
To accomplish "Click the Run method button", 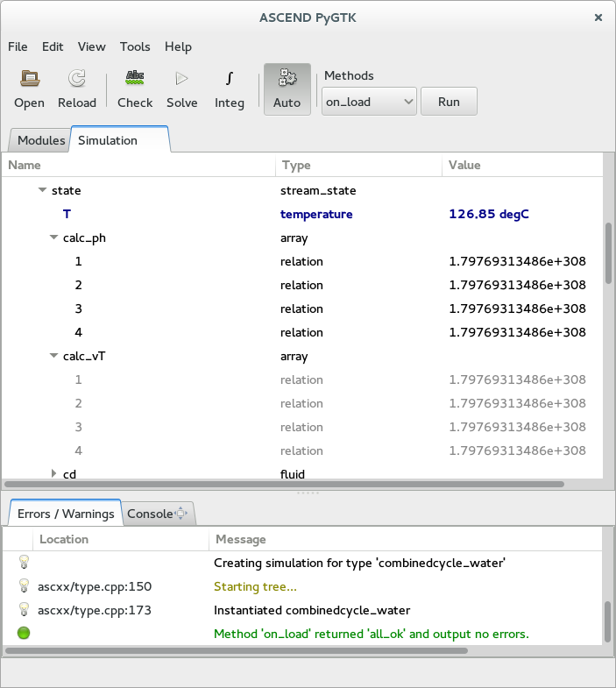I will coord(449,102).
